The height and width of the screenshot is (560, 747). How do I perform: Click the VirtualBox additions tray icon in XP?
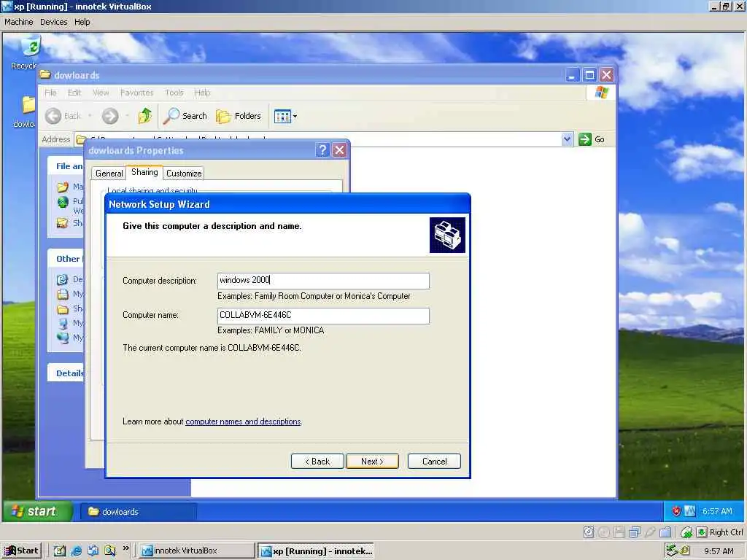click(690, 511)
